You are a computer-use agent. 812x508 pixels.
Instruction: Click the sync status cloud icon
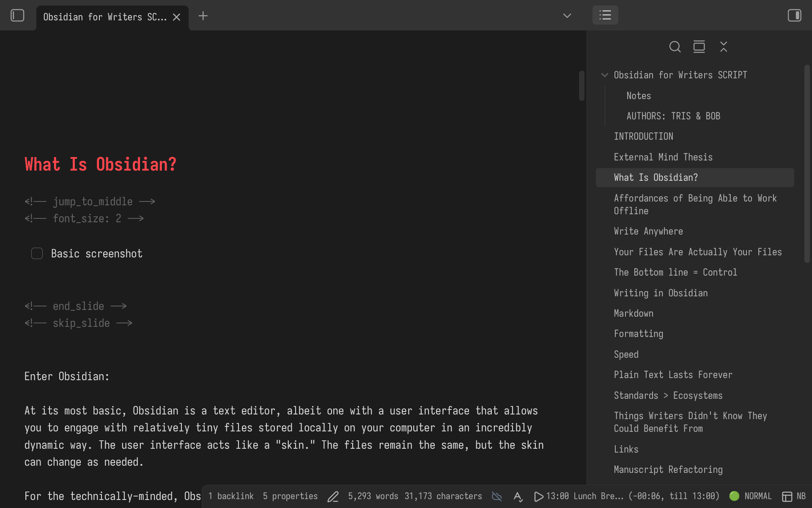point(497,497)
